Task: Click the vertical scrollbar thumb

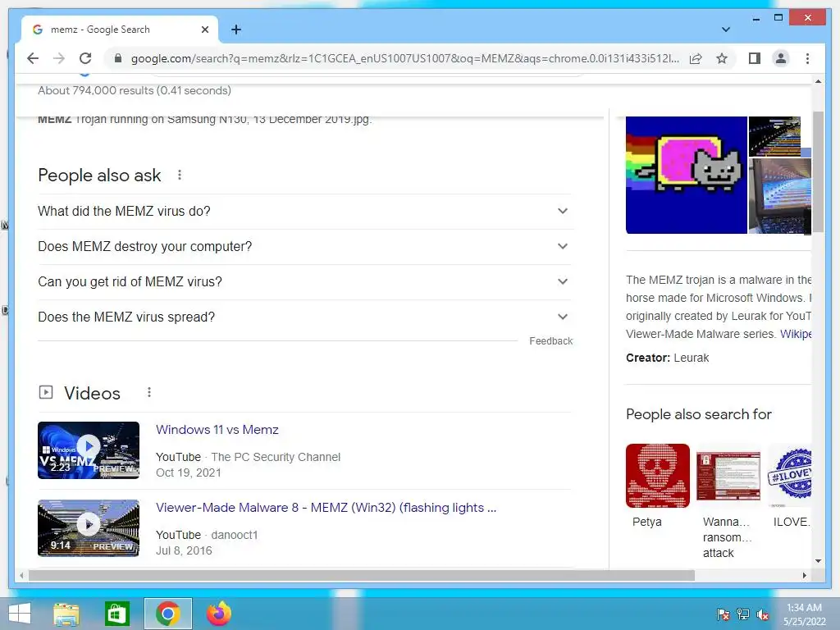Action: (x=818, y=171)
